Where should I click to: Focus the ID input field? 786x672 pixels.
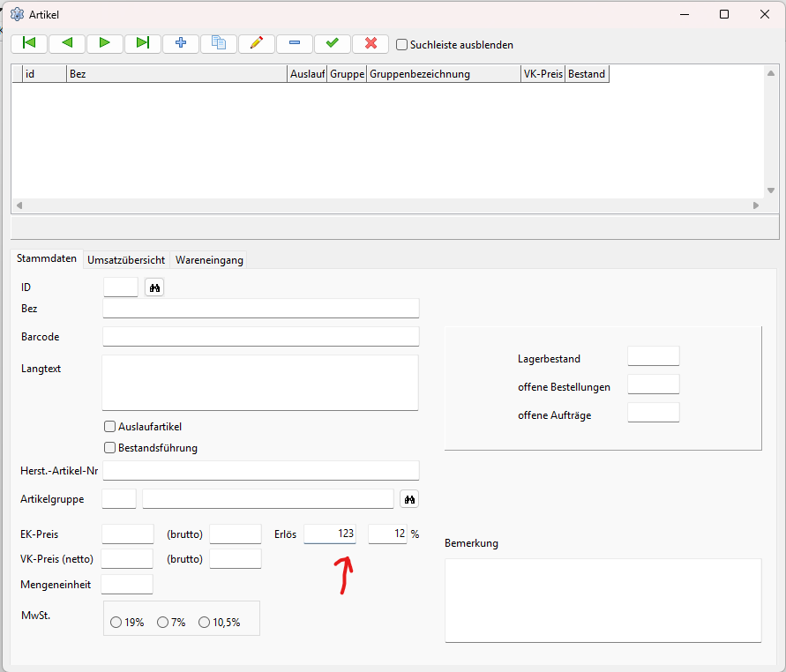(x=121, y=287)
